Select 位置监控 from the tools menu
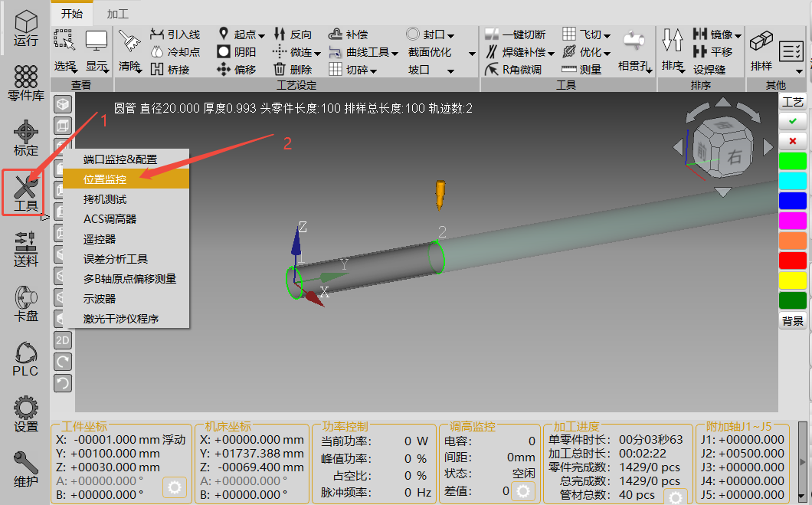 (105, 179)
